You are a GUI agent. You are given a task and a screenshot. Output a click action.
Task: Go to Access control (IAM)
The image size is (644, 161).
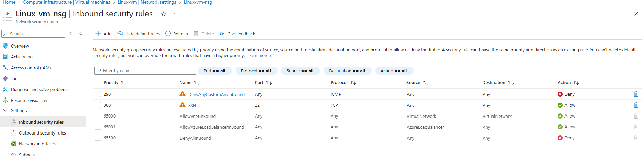(31, 68)
